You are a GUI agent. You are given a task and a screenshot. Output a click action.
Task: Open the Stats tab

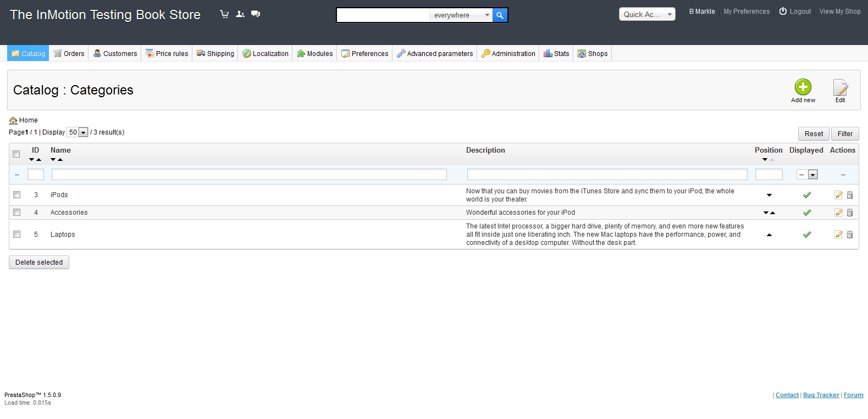[x=556, y=53]
